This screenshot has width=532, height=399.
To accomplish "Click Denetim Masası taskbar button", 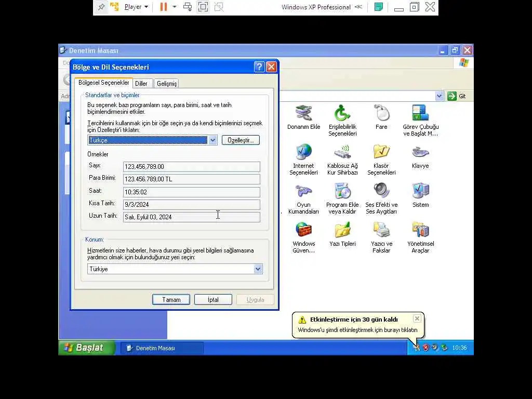I will tap(162, 348).
